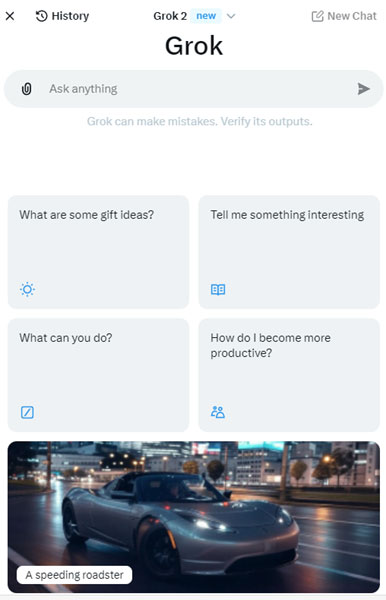
Task: Close the Grok panel with X
Action: coord(10,16)
